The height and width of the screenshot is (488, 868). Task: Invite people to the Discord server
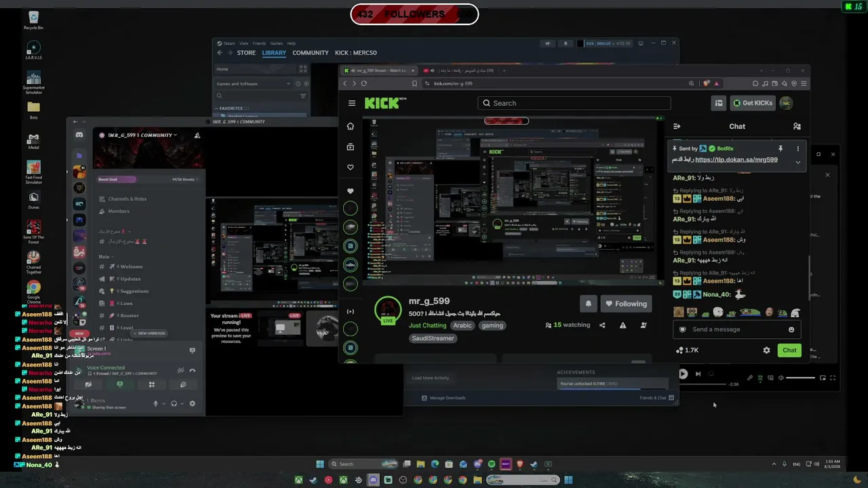coord(197,135)
